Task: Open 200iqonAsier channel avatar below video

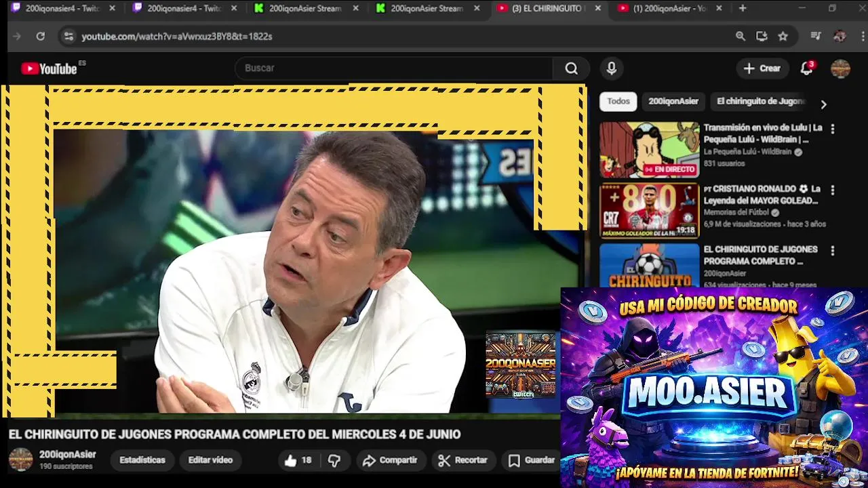Action: 20,460
